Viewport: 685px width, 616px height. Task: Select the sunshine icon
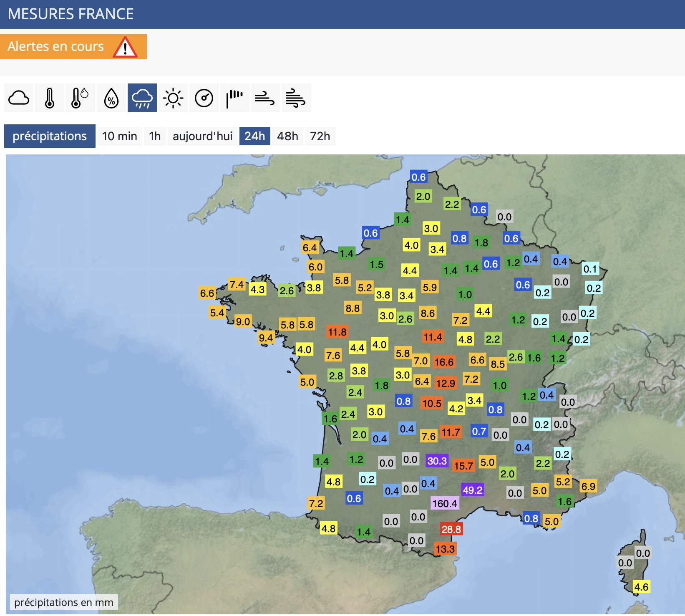[173, 98]
